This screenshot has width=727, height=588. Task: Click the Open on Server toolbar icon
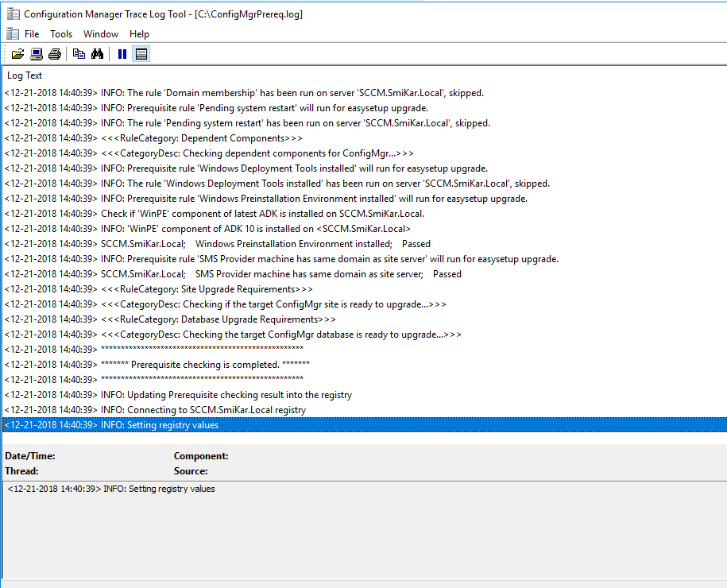point(37,54)
